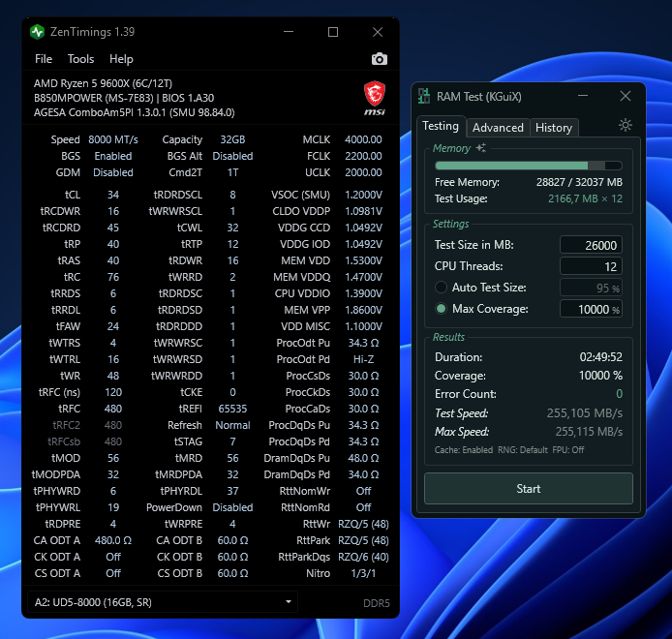Click the Test Usage 2166,7 MB × 12 value
This screenshot has height=639, width=672.
click(586, 198)
